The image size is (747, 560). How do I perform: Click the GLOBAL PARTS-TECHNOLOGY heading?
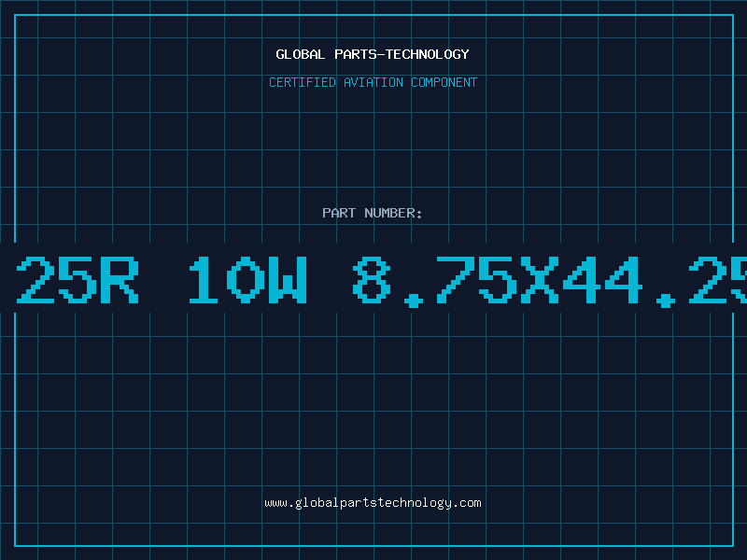pos(373,54)
